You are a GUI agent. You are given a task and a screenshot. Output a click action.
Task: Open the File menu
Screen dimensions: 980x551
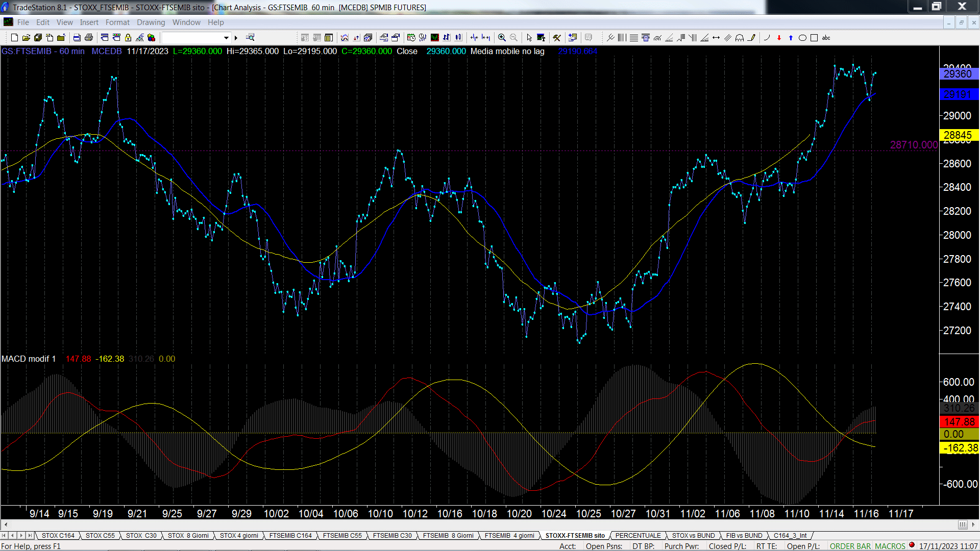[23, 22]
